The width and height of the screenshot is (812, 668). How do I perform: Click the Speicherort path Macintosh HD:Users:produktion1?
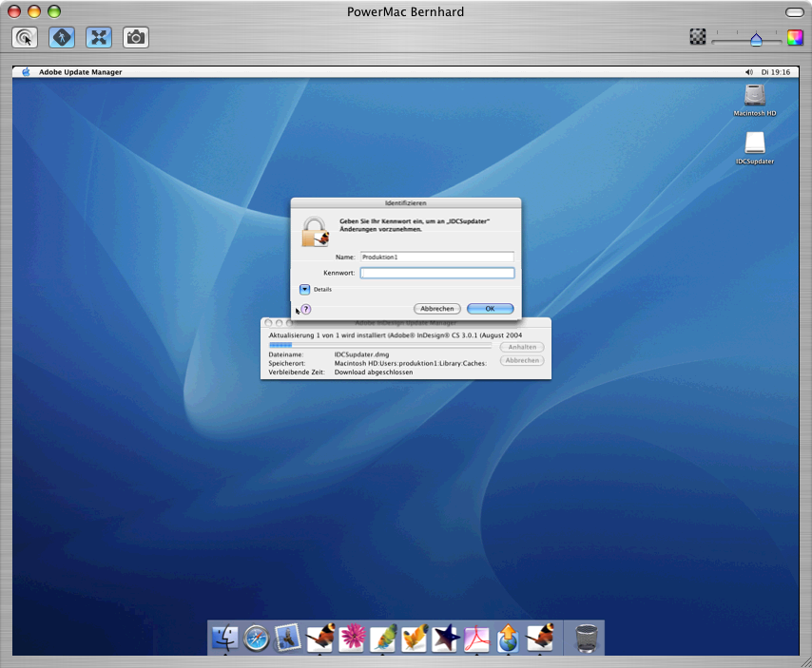[410, 363]
